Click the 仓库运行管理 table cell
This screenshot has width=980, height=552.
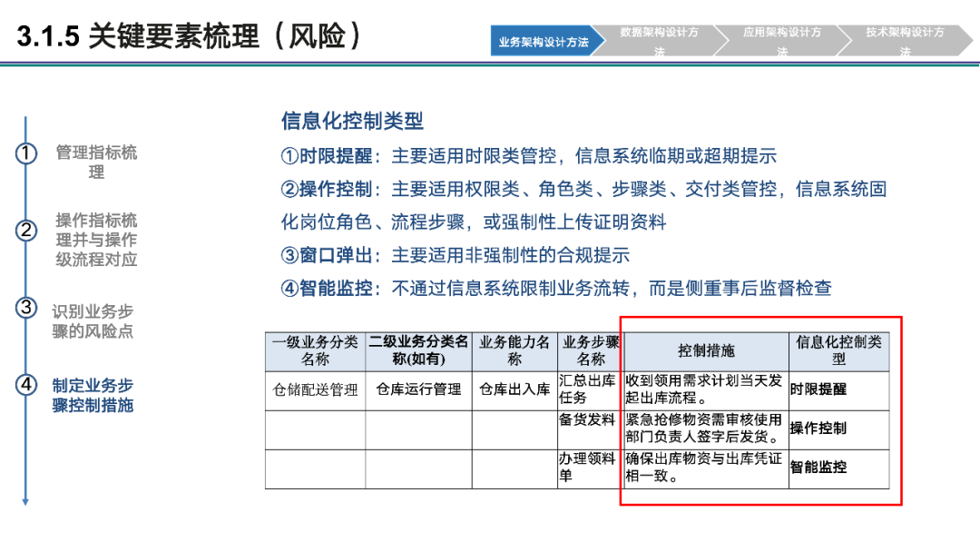(418, 390)
